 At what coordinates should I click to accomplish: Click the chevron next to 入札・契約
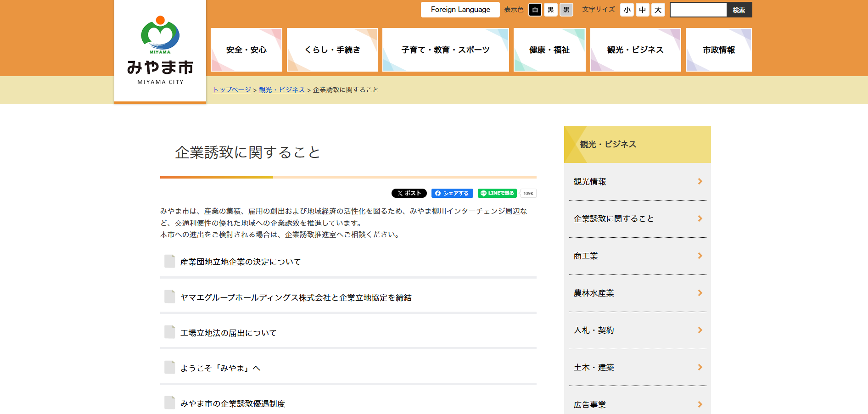700,330
